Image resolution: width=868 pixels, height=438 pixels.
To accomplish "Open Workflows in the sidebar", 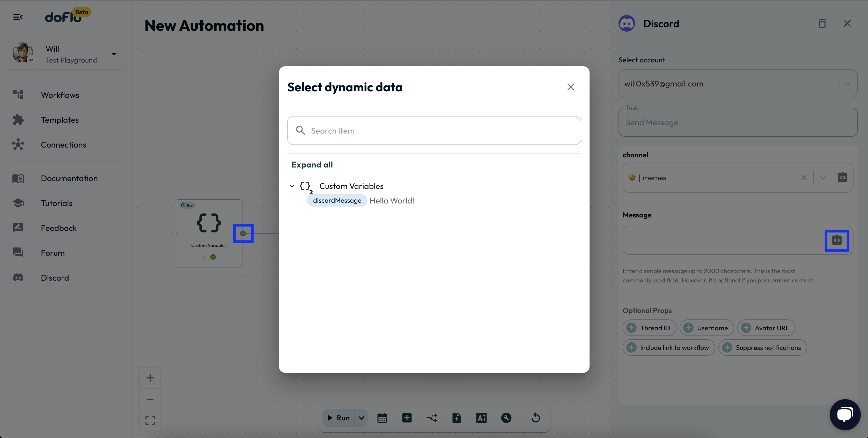I will point(60,95).
